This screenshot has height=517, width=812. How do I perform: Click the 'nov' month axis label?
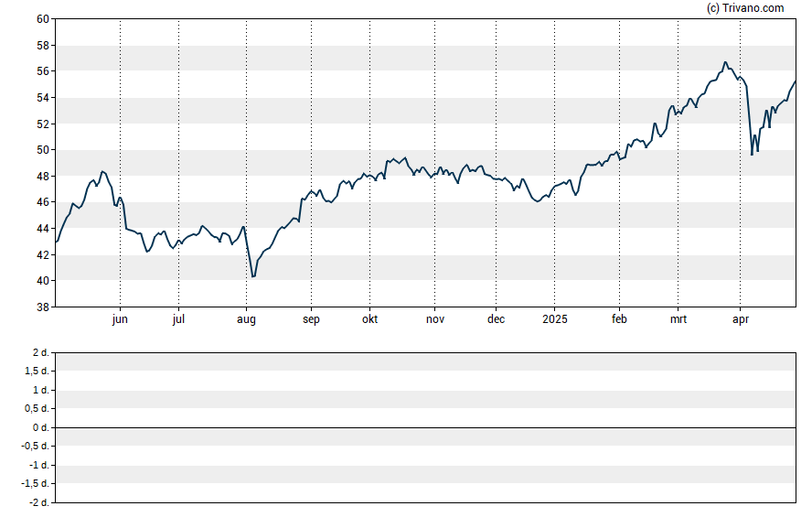435,319
